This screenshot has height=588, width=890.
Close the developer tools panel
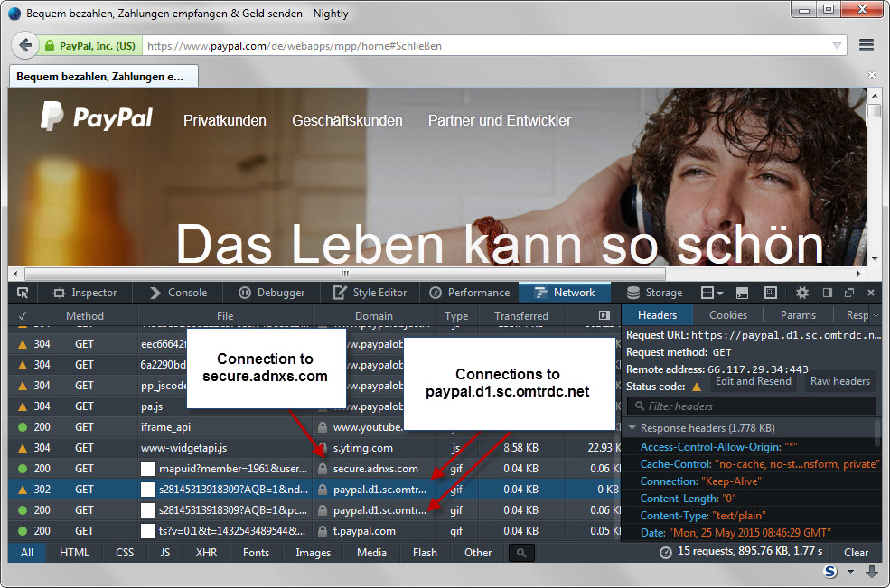tap(871, 293)
